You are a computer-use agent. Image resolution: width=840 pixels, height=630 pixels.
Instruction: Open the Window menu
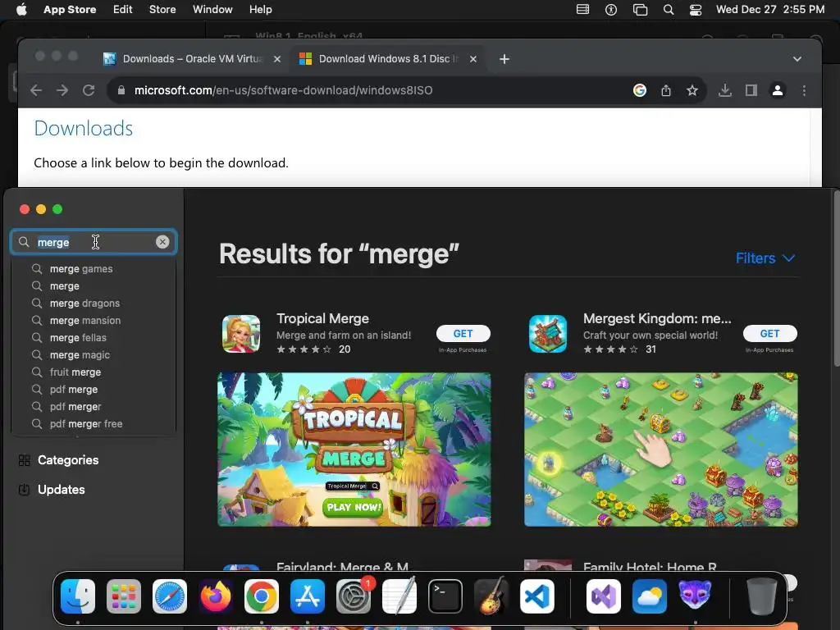[x=212, y=9]
